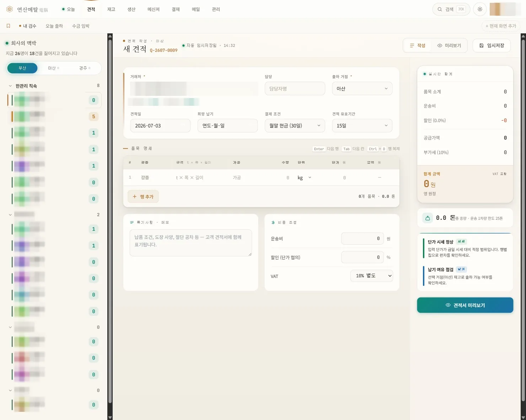Open the 결제 조건 dropdown

(295, 125)
